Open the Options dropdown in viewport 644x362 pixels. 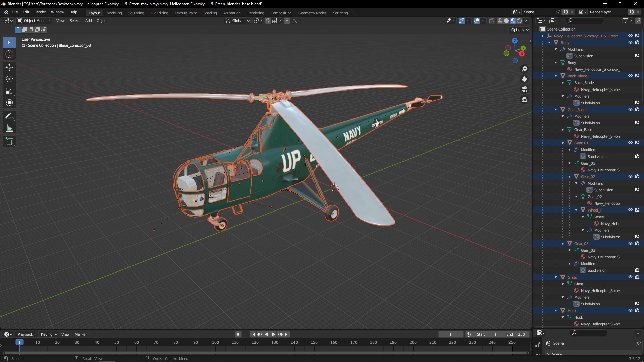pyautogui.click(x=520, y=30)
